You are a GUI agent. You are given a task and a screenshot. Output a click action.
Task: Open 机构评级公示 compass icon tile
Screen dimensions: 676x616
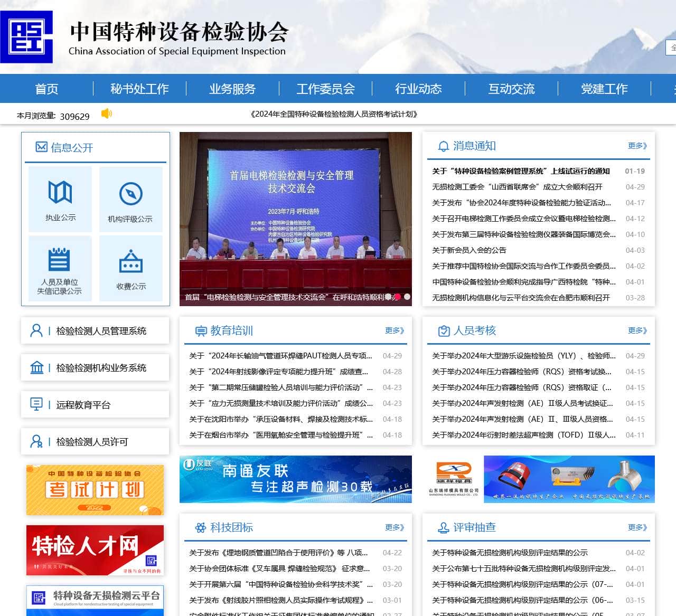pyautogui.click(x=131, y=200)
